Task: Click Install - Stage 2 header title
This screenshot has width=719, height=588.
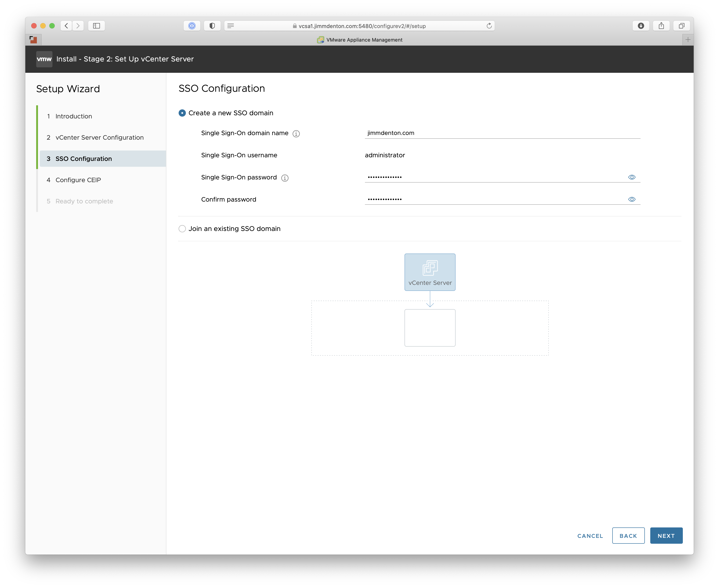Action: 125,59
